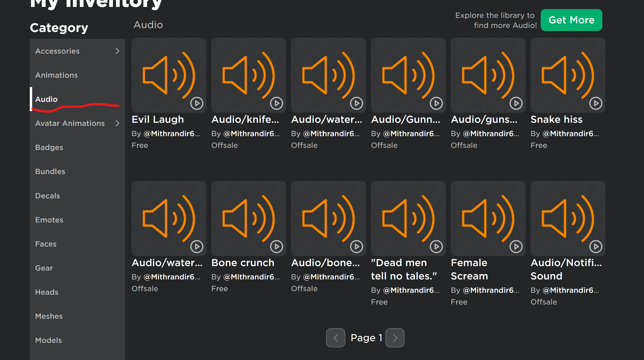This screenshot has width=644, height=360.
Task: Switch to the Meshes category
Action: click(x=49, y=316)
